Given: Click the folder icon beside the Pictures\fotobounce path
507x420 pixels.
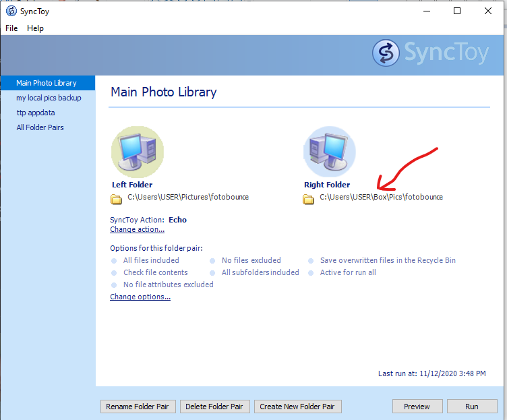Looking at the screenshot, I should 116,199.
